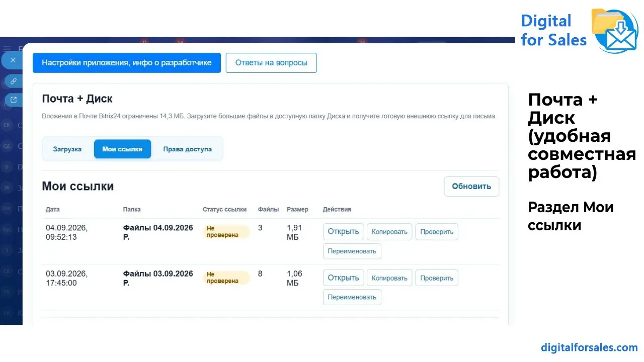Click the date 03.09.2026, 17:45:00
Screen dimensions: 644x362
66,278
